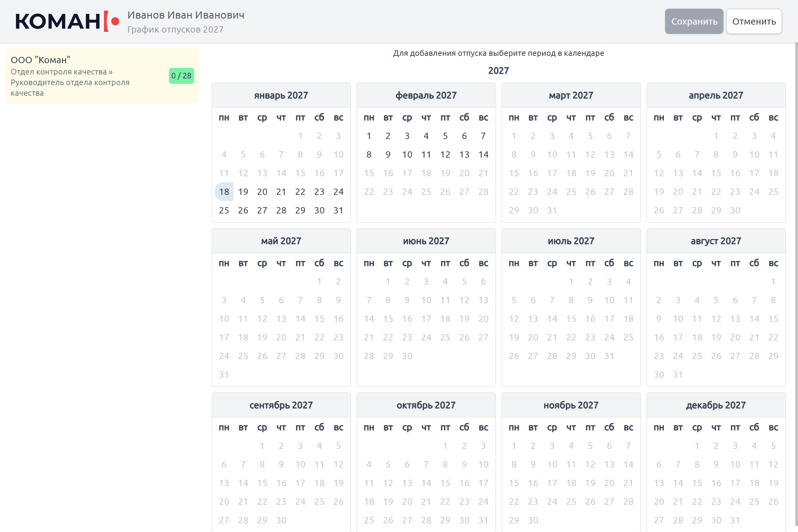This screenshot has height=532, width=798.
Task: Click the Отменить button
Action: 754,21
